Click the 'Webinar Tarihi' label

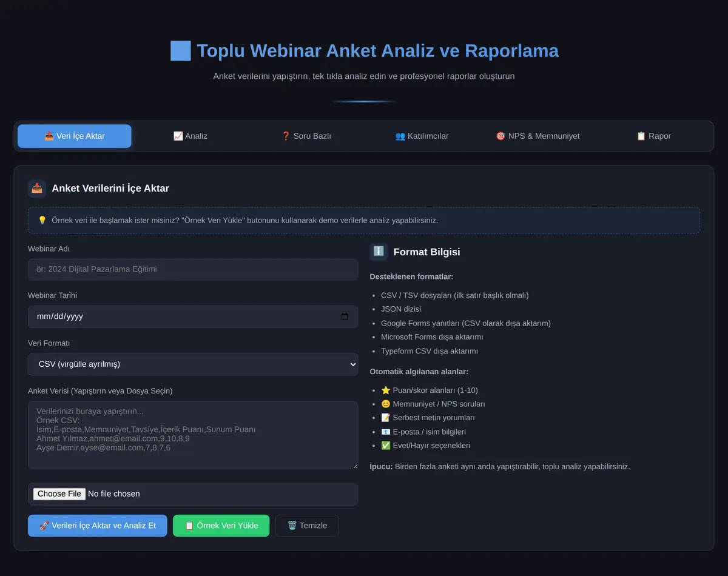click(52, 295)
